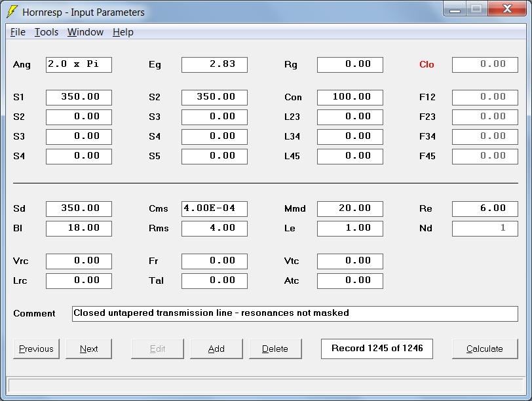
Task: Click the Calculate button
Action: pos(485,349)
